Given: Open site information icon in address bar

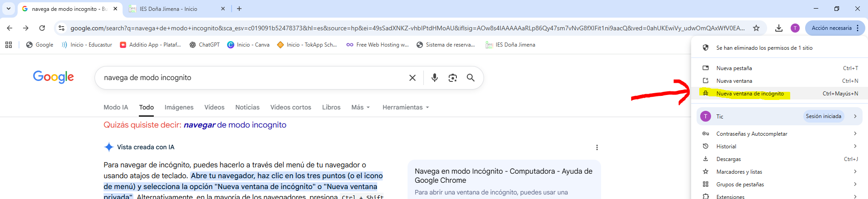Looking at the screenshot, I should [x=62, y=28].
